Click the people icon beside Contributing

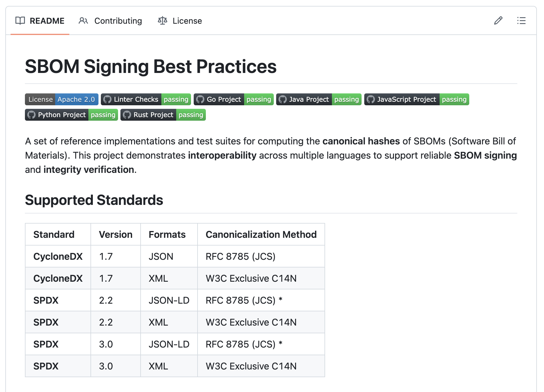[83, 20]
